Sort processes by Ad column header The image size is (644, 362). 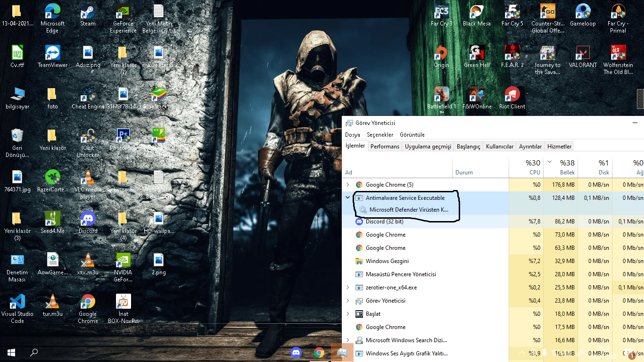(398, 167)
